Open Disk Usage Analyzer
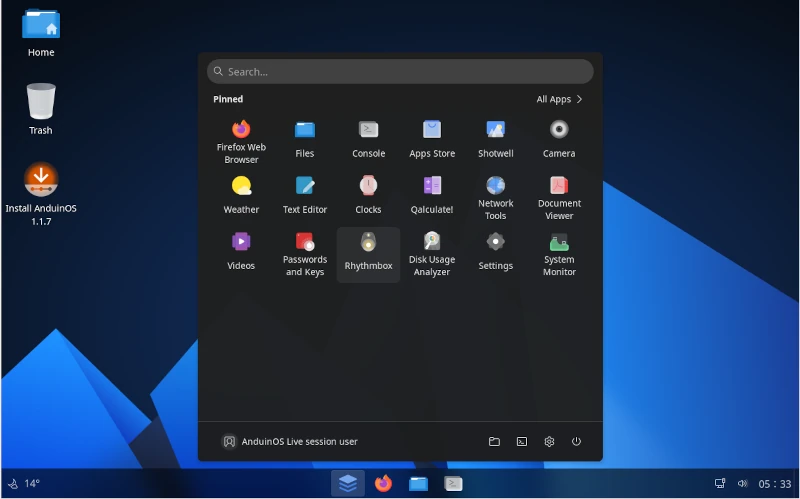 pyautogui.click(x=432, y=254)
